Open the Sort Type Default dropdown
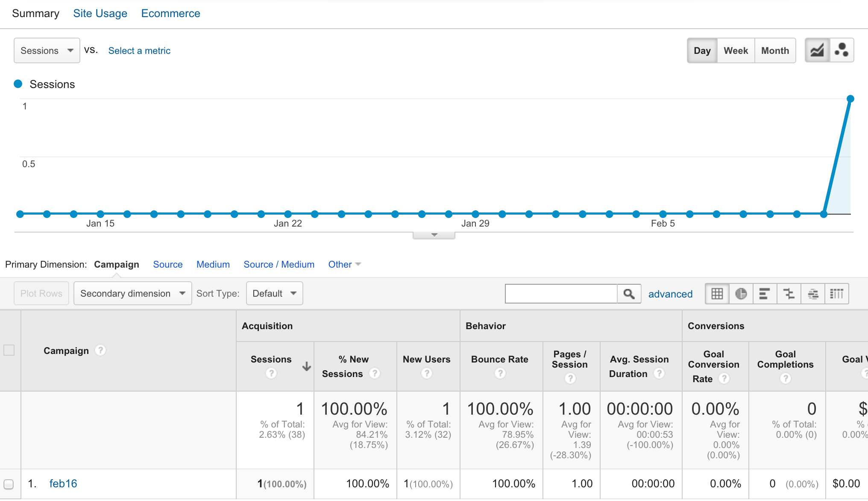 (274, 293)
